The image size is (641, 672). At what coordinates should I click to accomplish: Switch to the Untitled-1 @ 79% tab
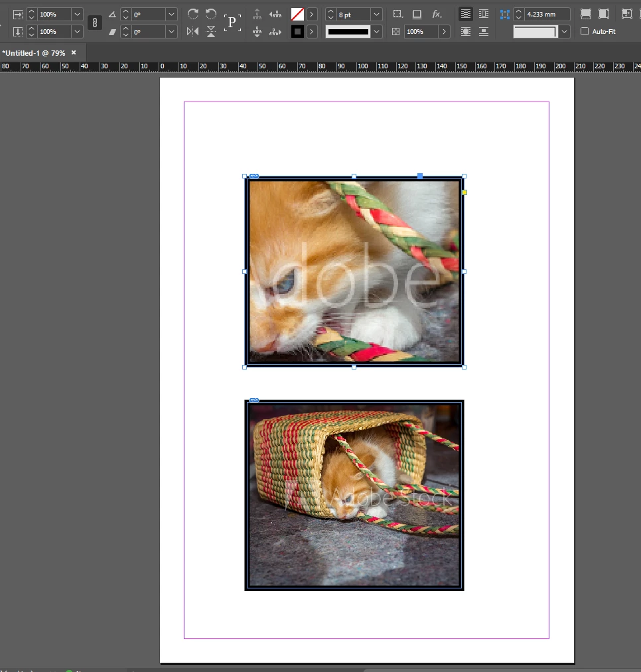tap(34, 53)
